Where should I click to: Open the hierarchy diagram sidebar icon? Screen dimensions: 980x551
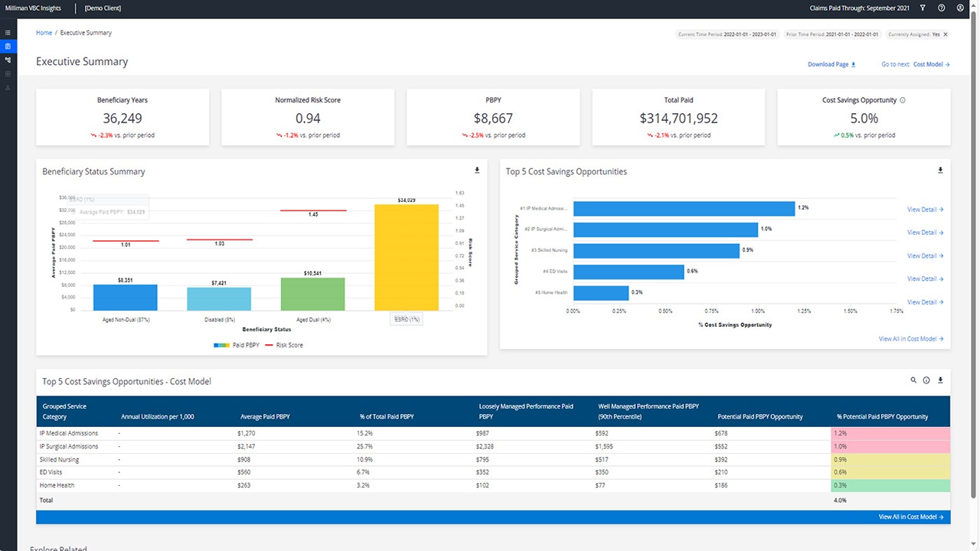tap(8, 60)
